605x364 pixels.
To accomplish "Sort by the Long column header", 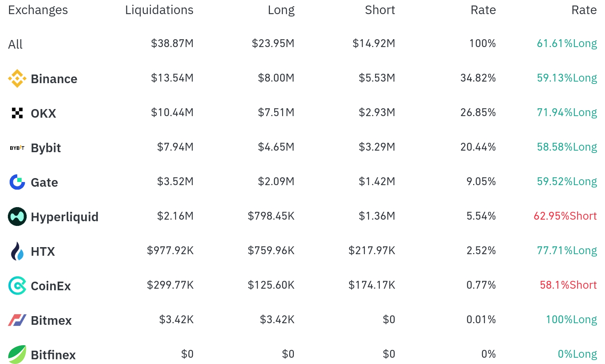I will [281, 10].
